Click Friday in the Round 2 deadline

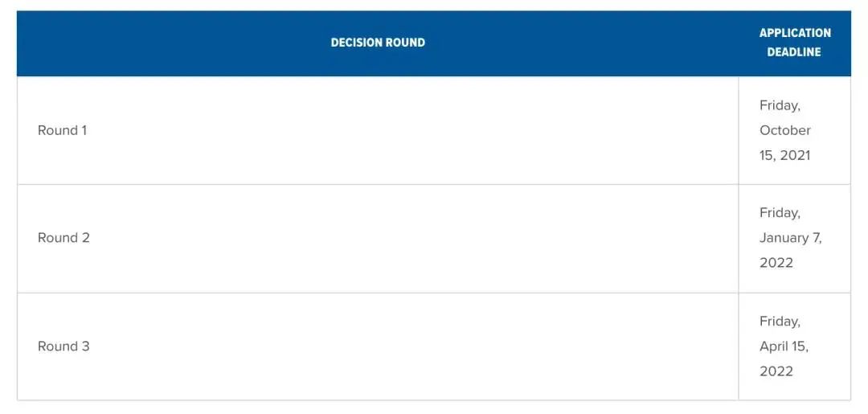point(780,213)
